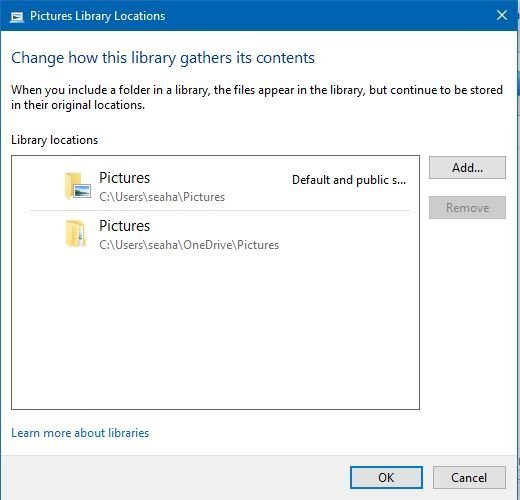Image resolution: width=520 pixels, height=500 pixels.
Task: Click the Add... button
Action: point(467,168)
